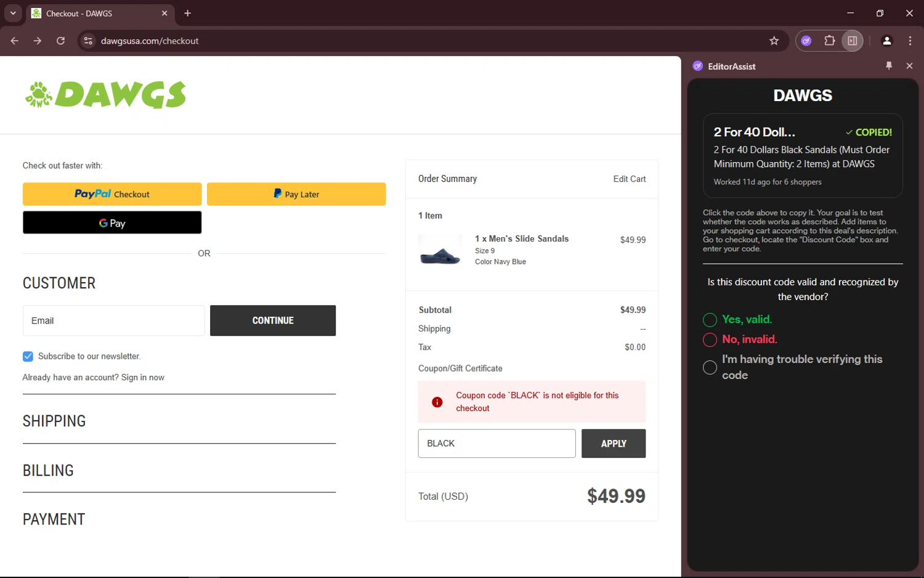This screenshot has width=924, height=578.
Task: Copy the 2 For 40 Doll... code
Action: (x=803, y=155)
